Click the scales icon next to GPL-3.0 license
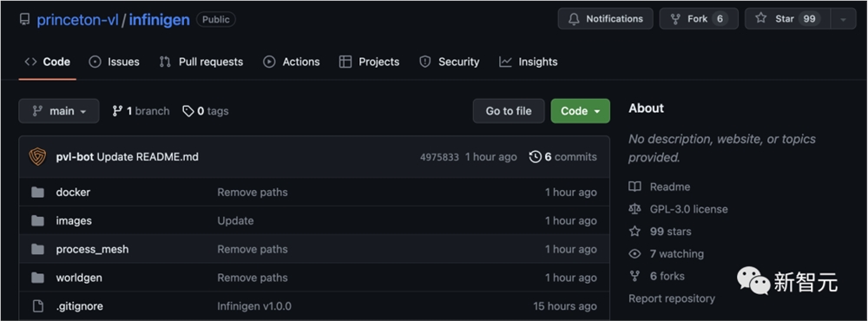Screen dimensions: 868x321 click(x=635, y=209)
